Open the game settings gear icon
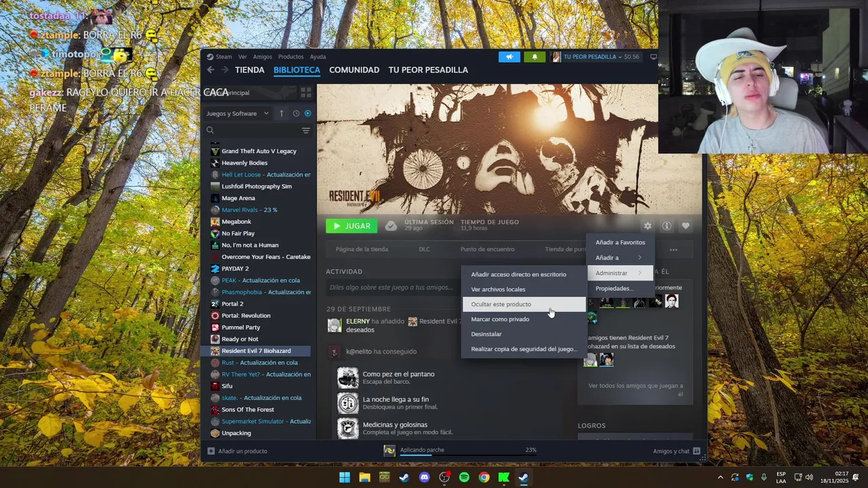Image resolution: width=868 pixels, height=488 pixels. (648, 226)
